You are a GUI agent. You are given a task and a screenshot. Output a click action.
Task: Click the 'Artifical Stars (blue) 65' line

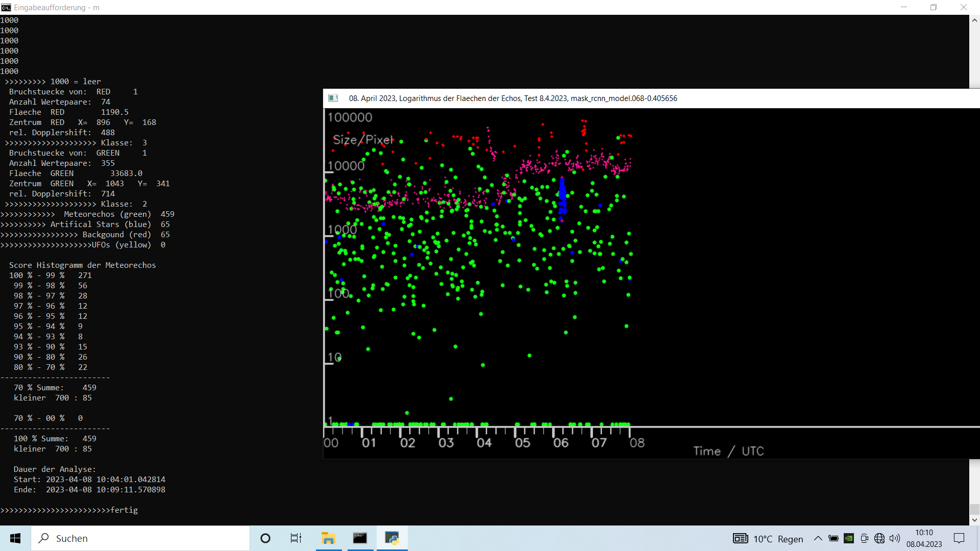pos(85,224)
